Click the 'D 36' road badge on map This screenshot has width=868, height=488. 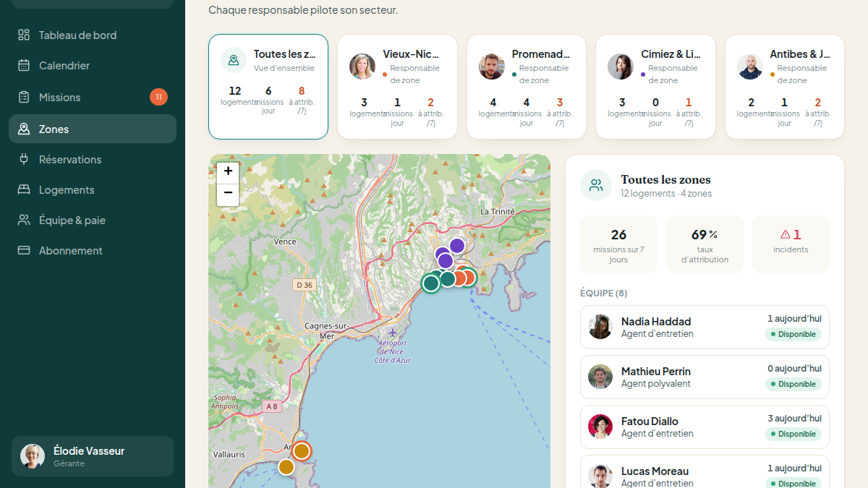(x=305, y=285)
